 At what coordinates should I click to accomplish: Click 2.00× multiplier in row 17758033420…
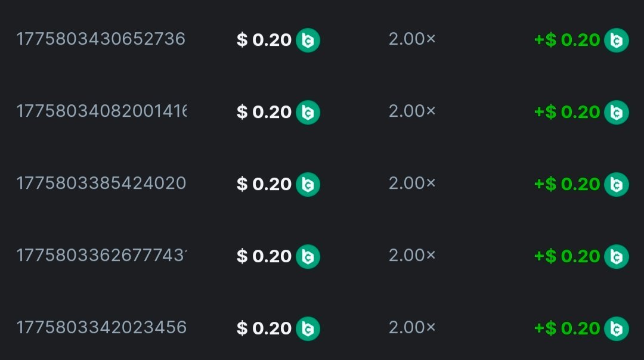tap(412, 328)
